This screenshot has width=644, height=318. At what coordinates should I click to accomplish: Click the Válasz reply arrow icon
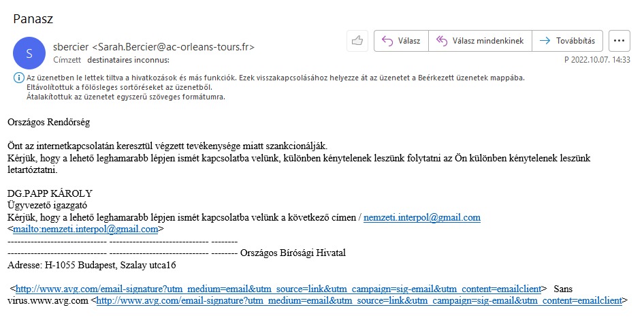click(x=388, y=41)
